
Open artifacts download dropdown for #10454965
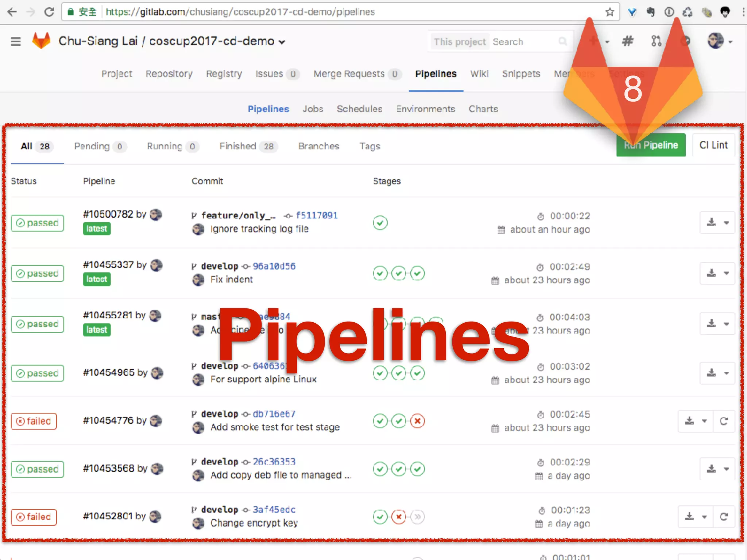717,373
